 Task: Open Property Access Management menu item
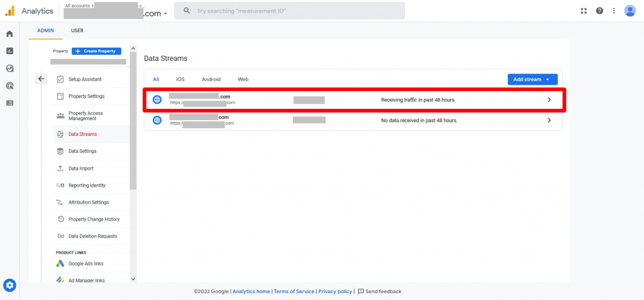point(86,116)
